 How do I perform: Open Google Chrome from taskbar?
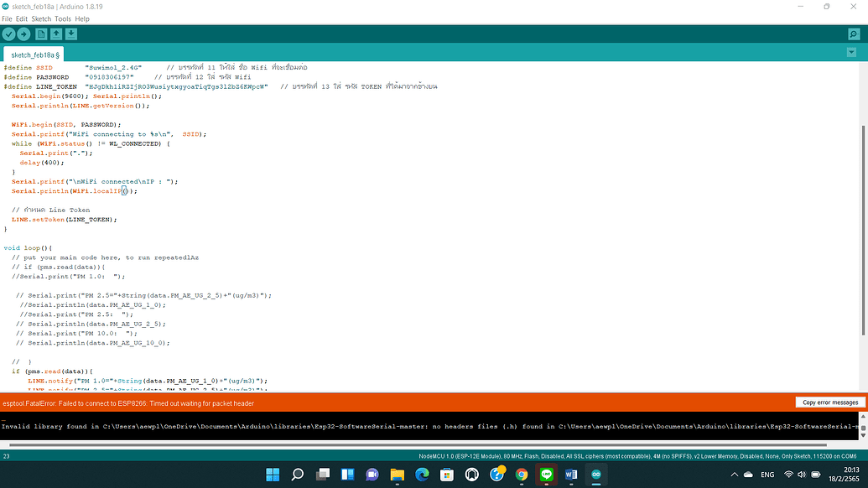click(x=522, y=475)
